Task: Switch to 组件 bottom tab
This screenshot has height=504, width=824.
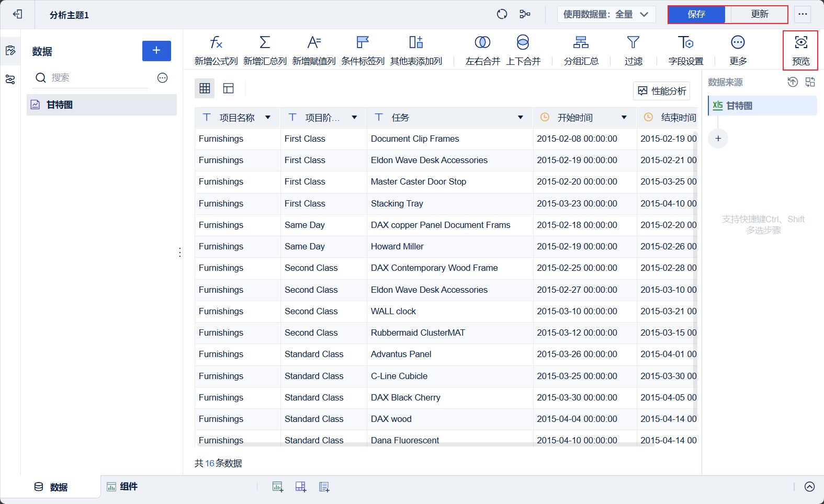Action: pyautogui.click(x=122, y=487)
